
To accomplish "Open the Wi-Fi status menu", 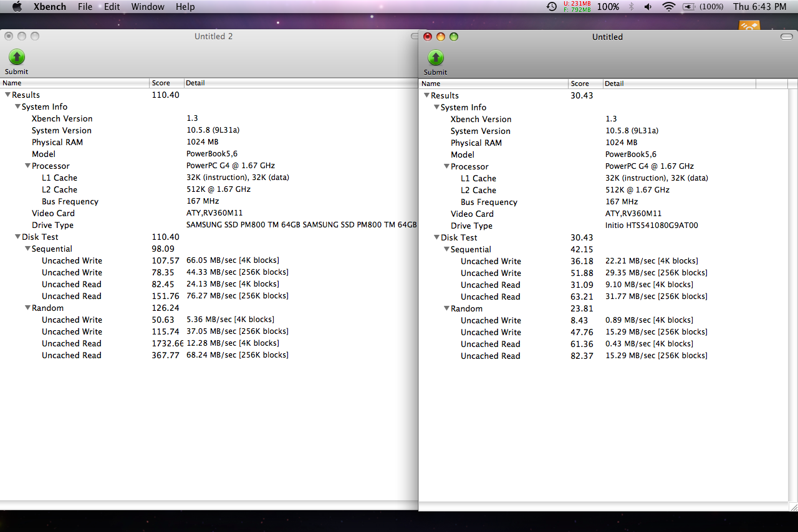I will pos(669,7).
